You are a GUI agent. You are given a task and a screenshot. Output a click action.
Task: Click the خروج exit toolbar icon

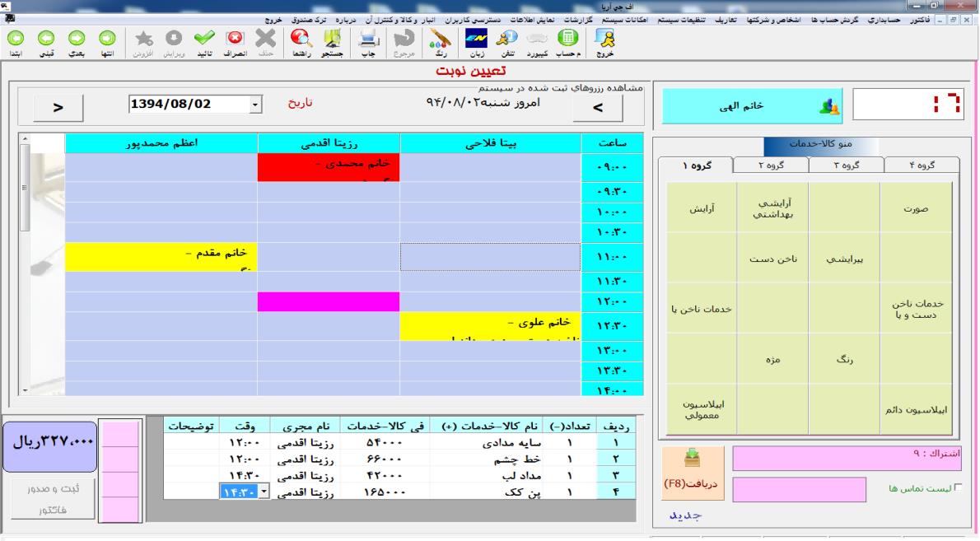605,40
